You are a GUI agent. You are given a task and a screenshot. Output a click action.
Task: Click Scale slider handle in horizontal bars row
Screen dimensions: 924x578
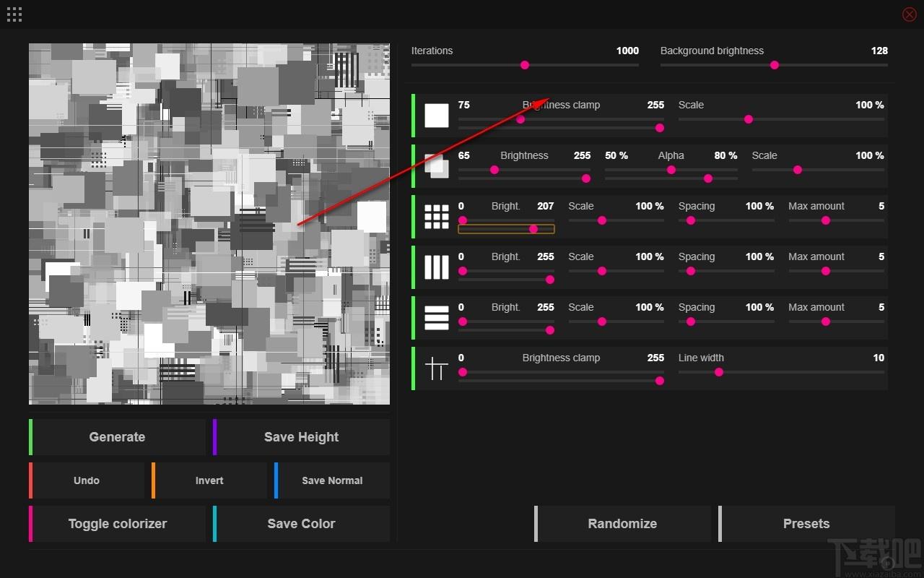(602, 322)
